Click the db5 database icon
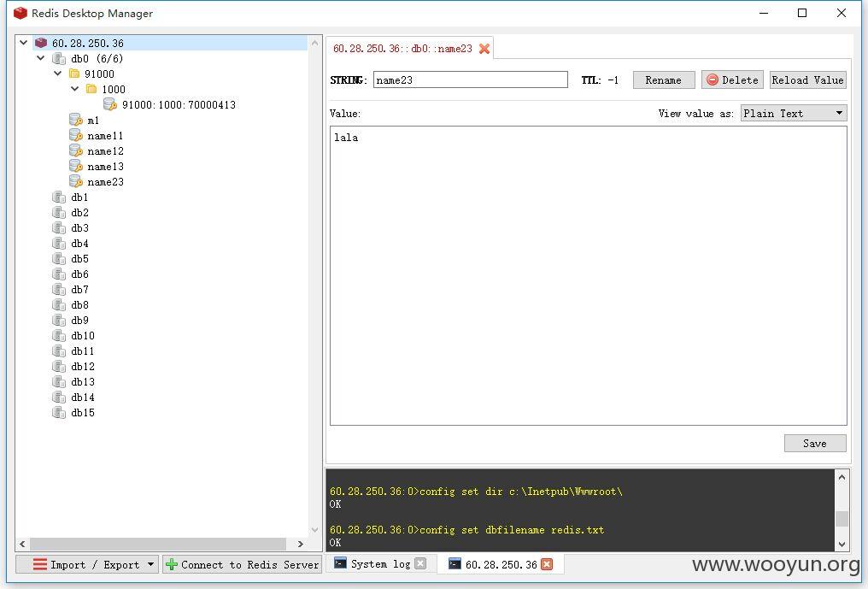The image size is (868, 589). pos(59,258)
